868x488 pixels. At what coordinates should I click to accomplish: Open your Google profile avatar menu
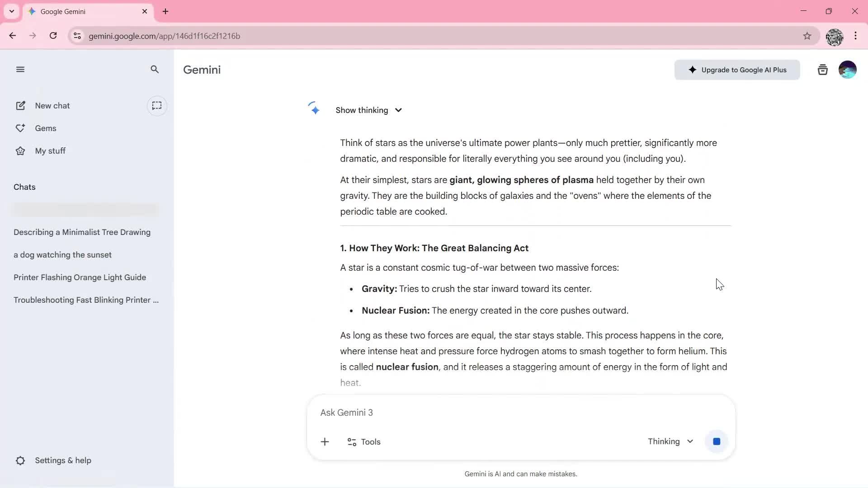(848, 69)
